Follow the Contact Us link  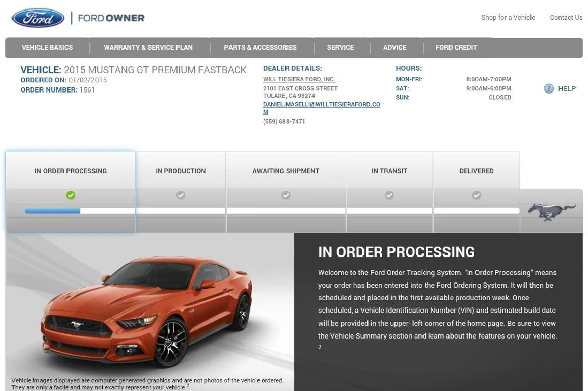pyautogui.click(x=566, y=18)
